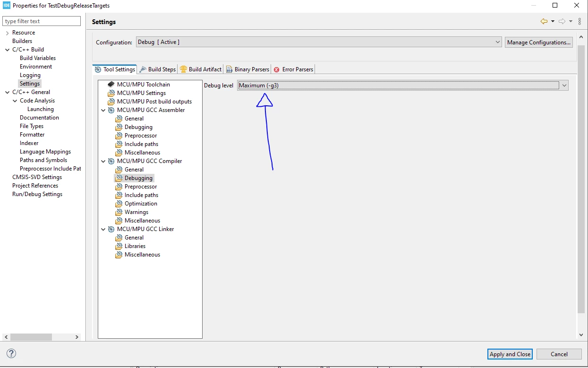Screen dimensions: 588x368
Task: Switch to the Build Steps tab
Action: (157, 69)
